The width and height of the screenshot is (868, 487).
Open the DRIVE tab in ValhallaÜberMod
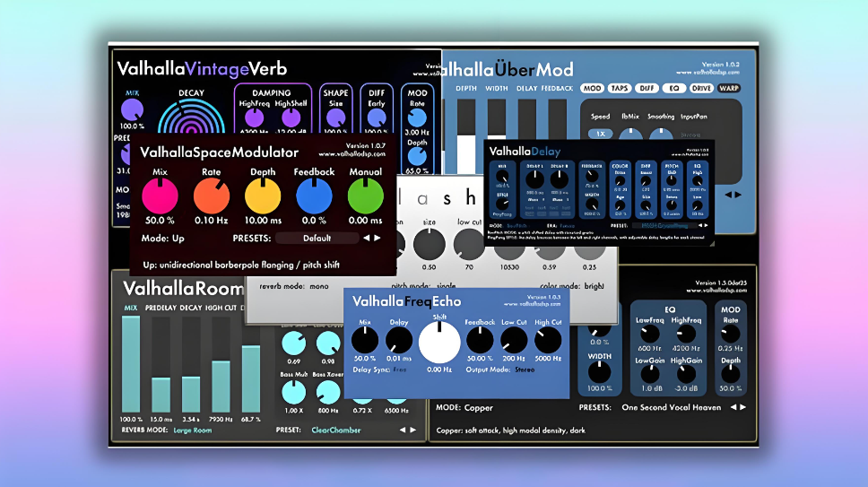pyautogui.click(x=701, y=88)
